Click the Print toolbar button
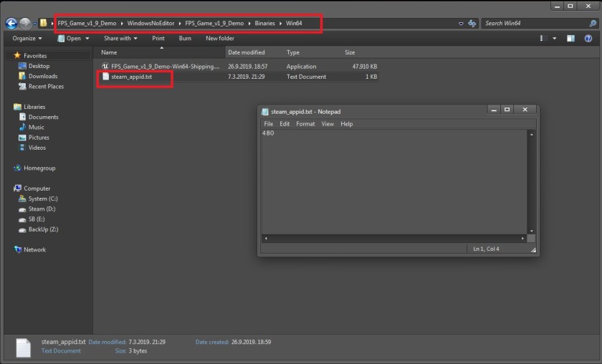Viewport: 602px width, 364px height. [x=158, y=38]
